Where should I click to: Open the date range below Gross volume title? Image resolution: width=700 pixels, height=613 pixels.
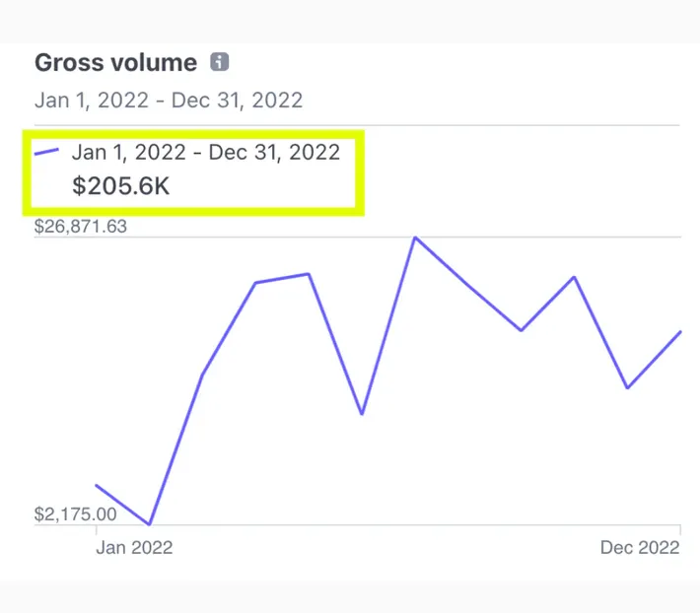click(x=169, y=100)
